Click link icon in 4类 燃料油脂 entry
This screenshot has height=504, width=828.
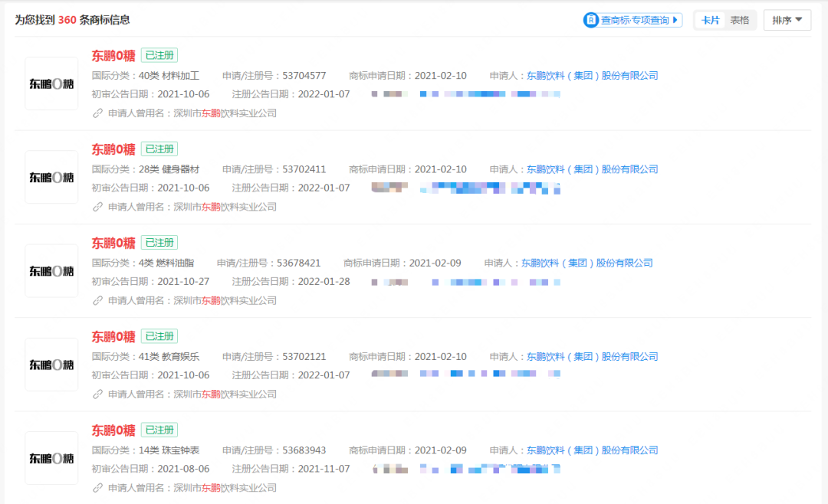point(97,301)
